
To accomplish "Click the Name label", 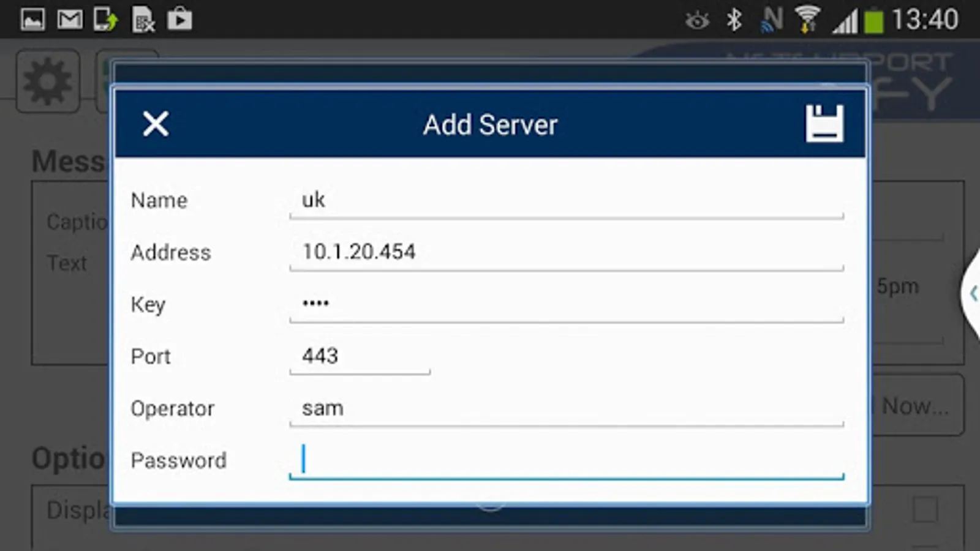I will 159,201.
